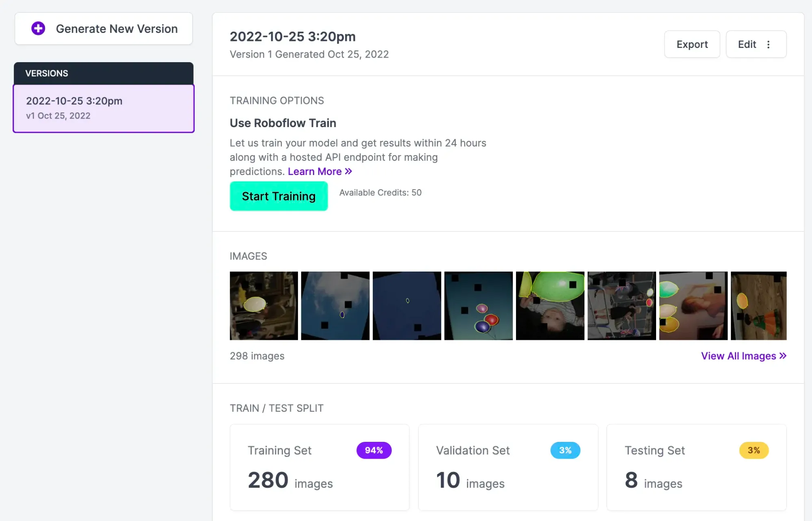Click the Edit button label
The height and width of the screenshot is (521, 812).
pos(747,44)
